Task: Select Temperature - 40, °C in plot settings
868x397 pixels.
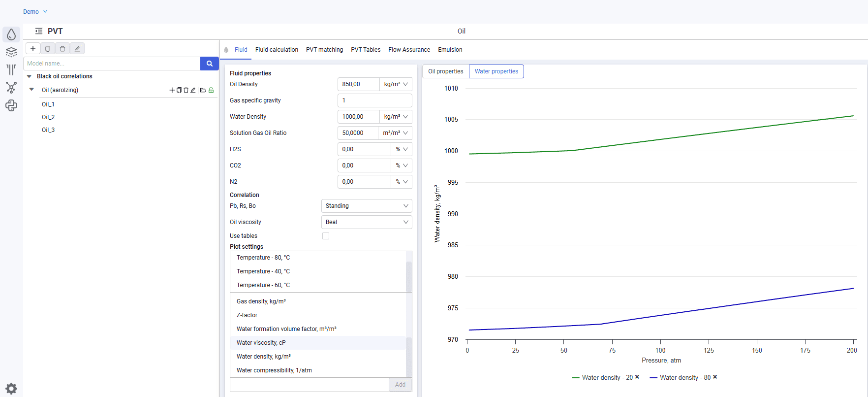Action: [318, 271]
